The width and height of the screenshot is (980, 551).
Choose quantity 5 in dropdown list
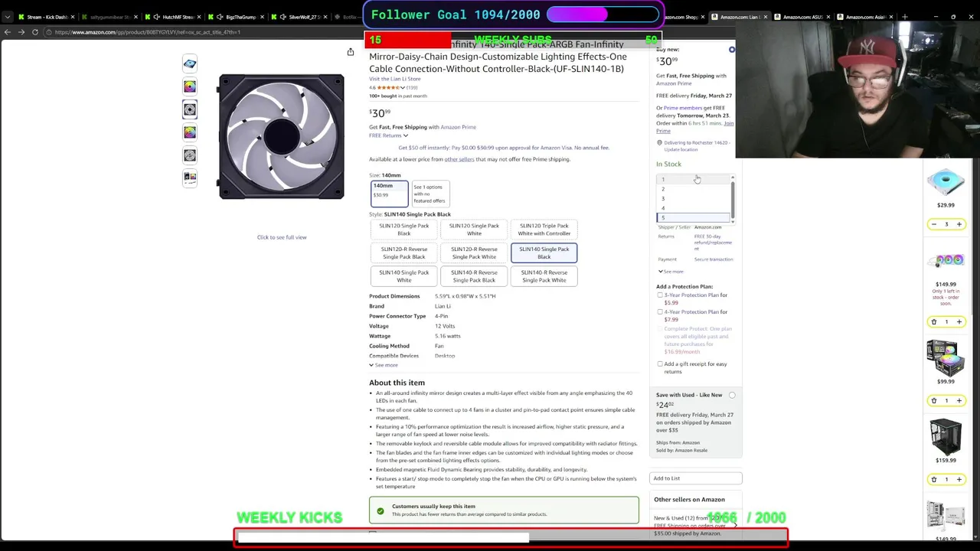[694, 218]
